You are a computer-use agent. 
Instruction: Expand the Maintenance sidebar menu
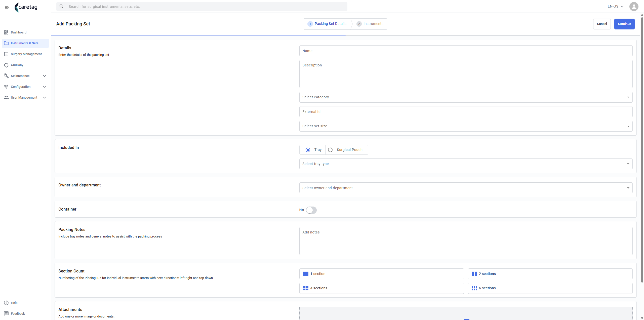[25, 76]
